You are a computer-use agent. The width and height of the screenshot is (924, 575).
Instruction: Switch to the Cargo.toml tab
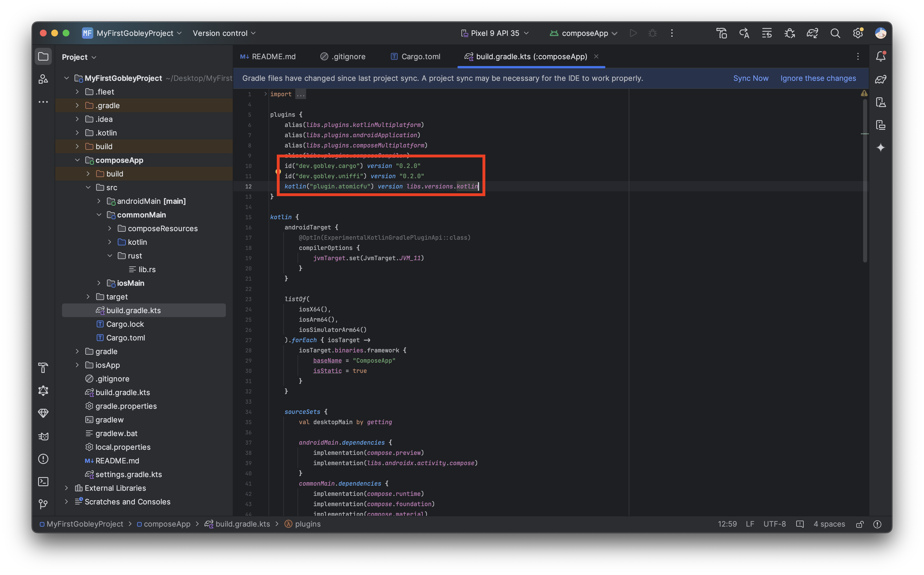point(415,57)
